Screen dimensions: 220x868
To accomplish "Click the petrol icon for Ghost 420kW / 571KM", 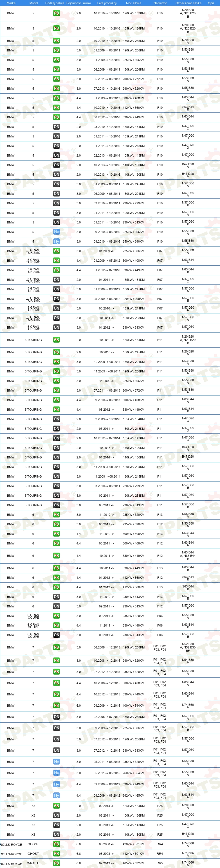I will (x=56, y=844).
